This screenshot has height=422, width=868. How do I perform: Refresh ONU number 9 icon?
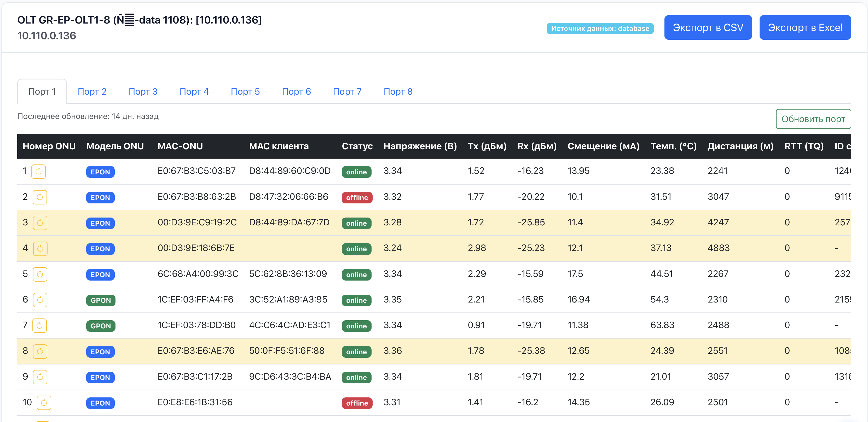(x=40, y=377)
